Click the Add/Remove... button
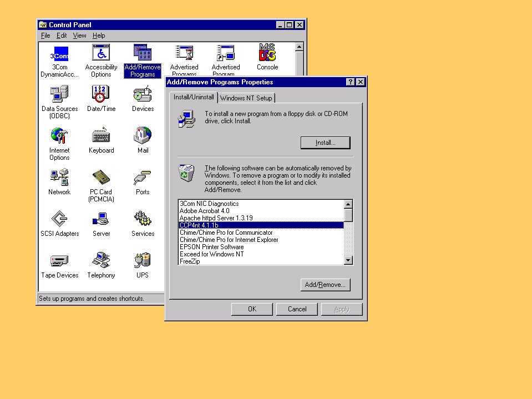This screenshot has height=399, width=532. [x=326, y=285]
